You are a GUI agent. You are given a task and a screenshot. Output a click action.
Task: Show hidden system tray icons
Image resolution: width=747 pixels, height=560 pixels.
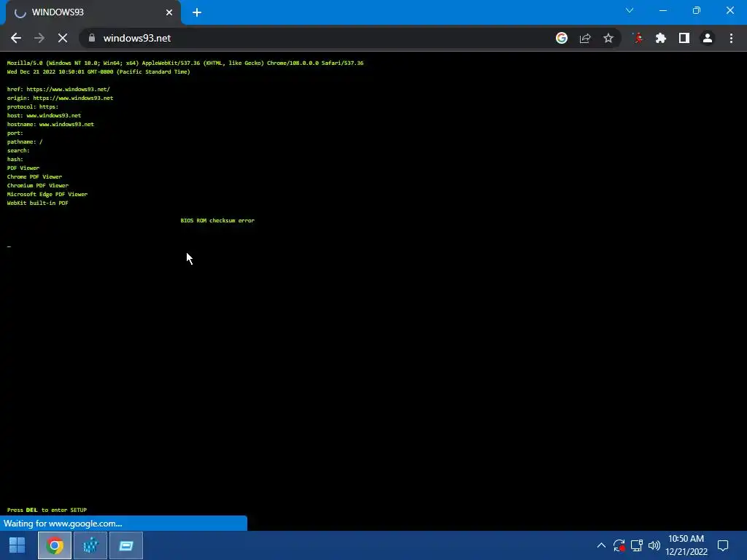pos(601,545)
